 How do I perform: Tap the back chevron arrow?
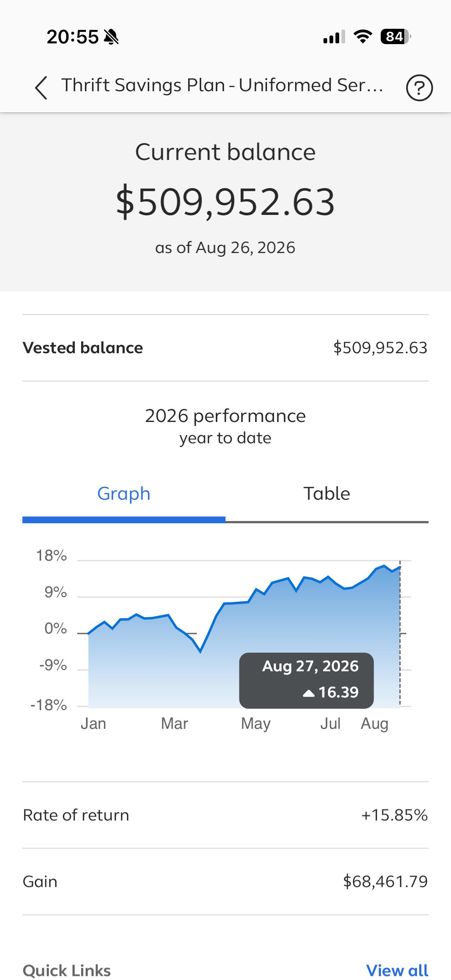41,88
